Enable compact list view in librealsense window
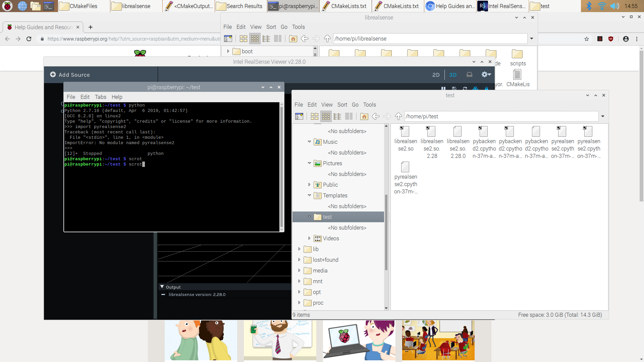 click(x=267, y=39)
